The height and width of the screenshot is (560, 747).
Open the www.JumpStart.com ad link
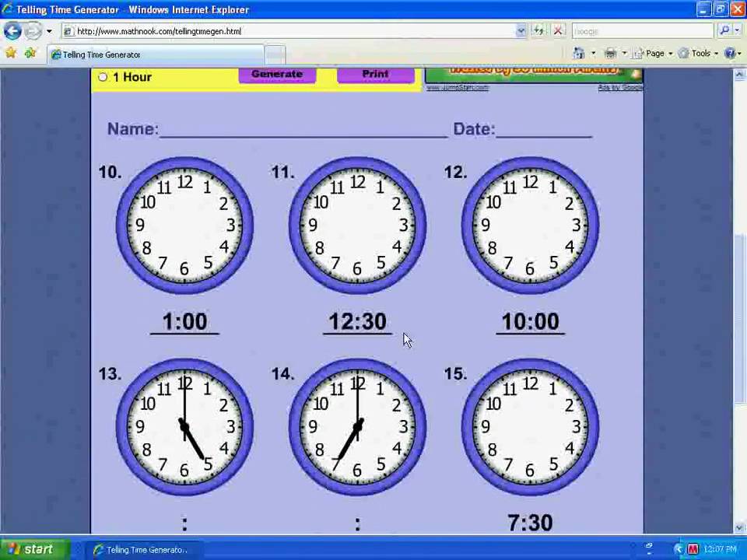458,87
